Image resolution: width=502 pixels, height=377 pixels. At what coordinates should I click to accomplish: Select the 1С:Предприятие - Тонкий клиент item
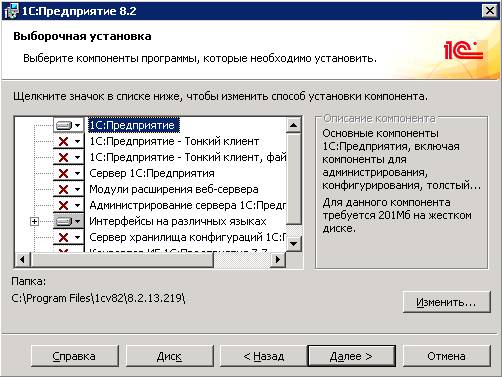(x=174, y=141)
